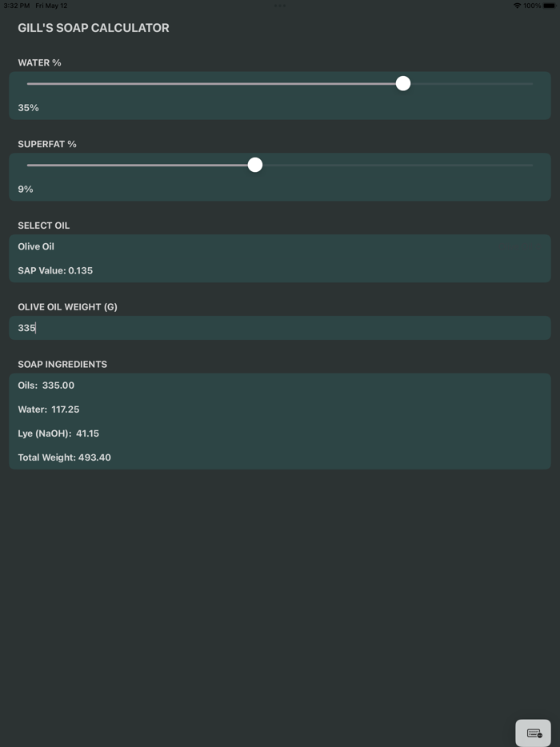Open the multitasking three-dots menu
Image resolution: width=560 pixels, height=747 pixels.
tap(280, 6)
